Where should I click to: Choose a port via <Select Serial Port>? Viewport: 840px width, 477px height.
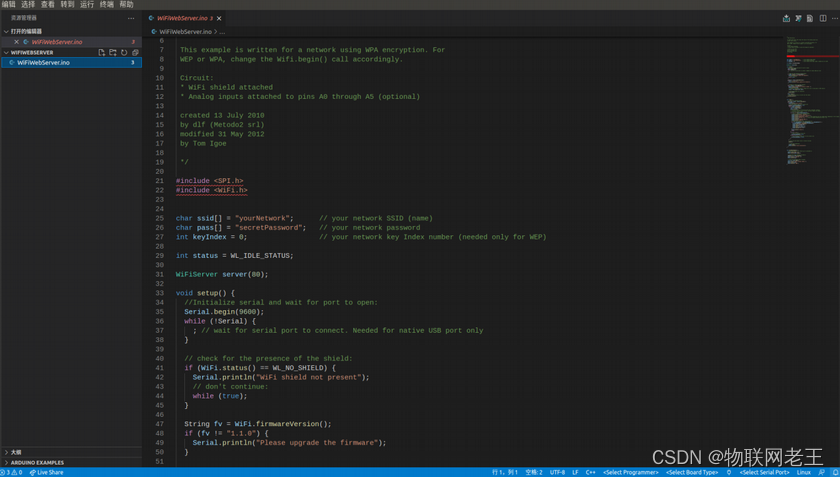(764, 472)
